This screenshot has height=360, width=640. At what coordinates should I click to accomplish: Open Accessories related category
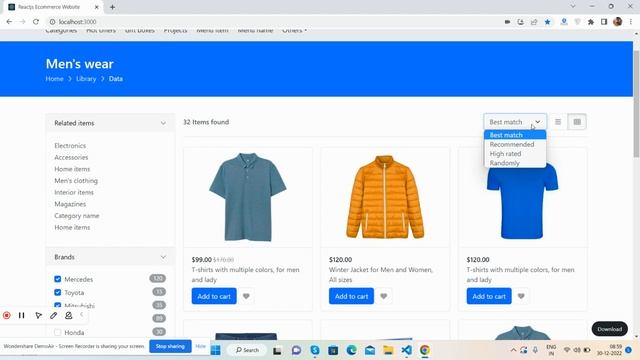coord(71,157)
